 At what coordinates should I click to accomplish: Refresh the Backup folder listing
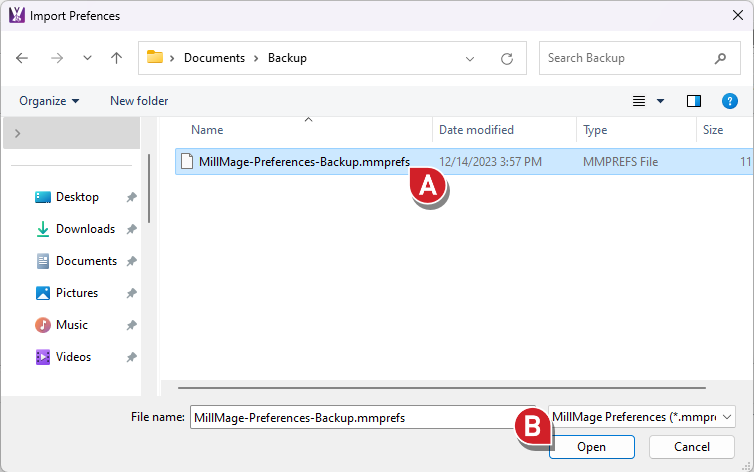point(507,58)
